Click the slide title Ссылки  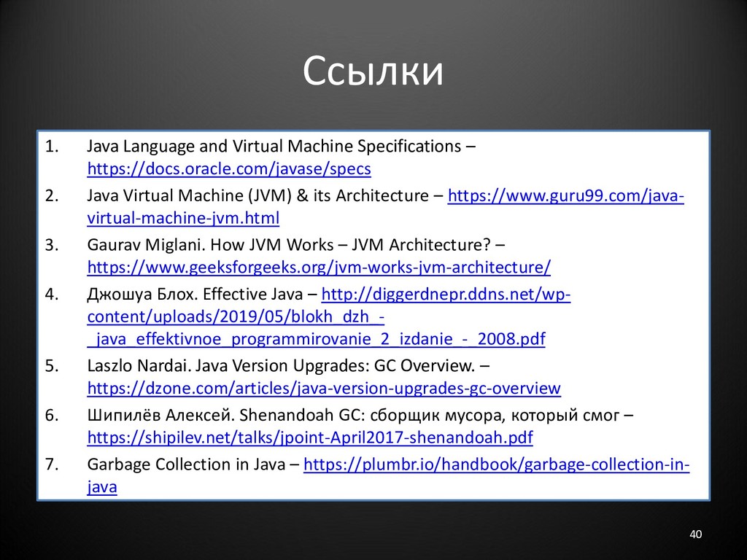click(x=373, y=71)
